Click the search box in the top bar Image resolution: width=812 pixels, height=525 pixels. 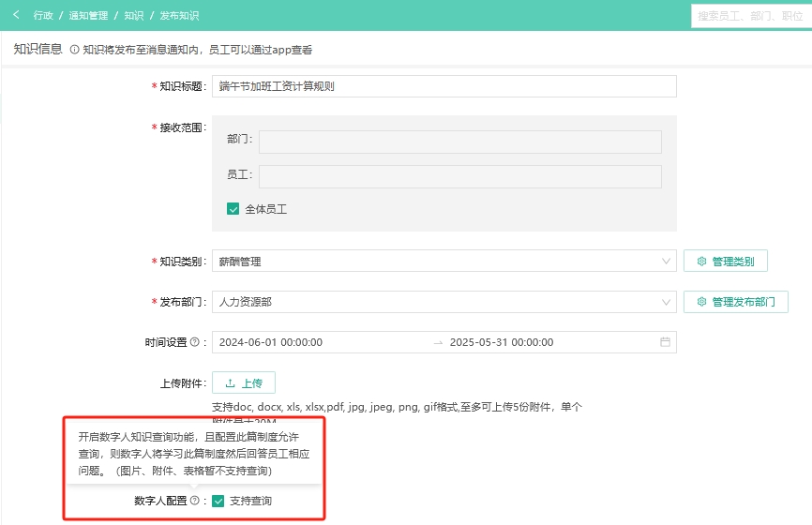(x=750, y=16)
